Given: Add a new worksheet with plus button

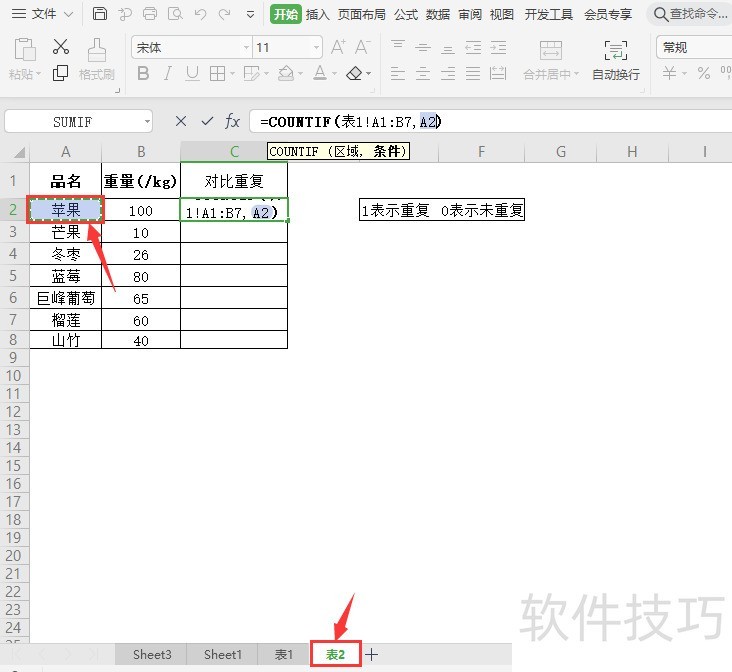Looking at the screenshot, I should (371, 654).
